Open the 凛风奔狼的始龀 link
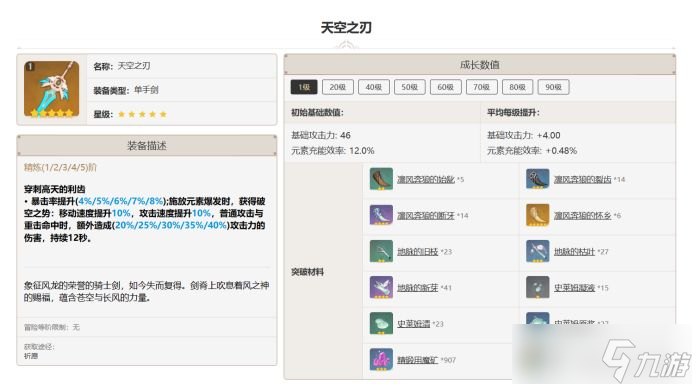The image size is (692, 384). [x=425, y=179]
